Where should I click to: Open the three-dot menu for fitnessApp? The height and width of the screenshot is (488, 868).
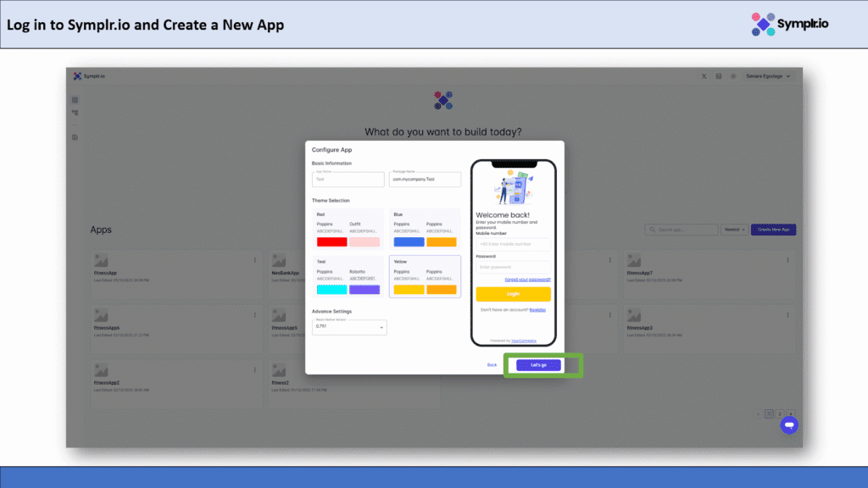255,260
